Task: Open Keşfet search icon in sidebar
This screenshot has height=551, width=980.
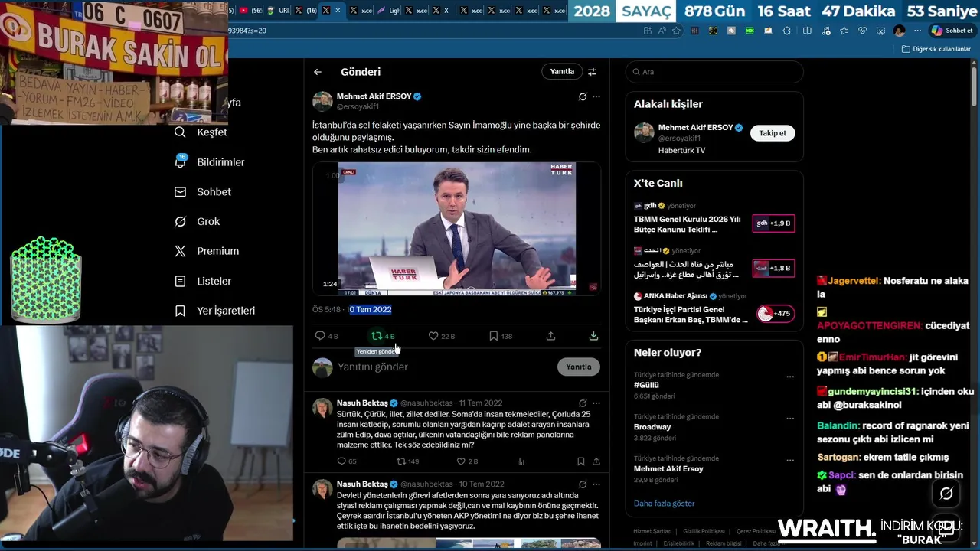Action: pos(180,132)
